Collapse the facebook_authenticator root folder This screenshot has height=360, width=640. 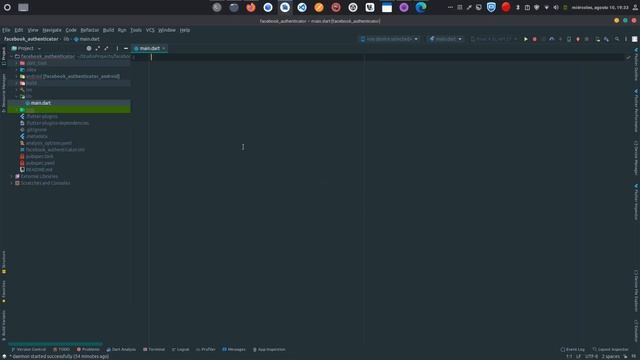pos(11,56)
